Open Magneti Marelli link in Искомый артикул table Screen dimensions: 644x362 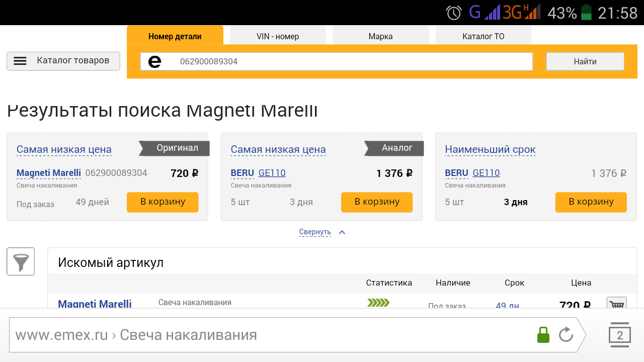tap(95, 304)
